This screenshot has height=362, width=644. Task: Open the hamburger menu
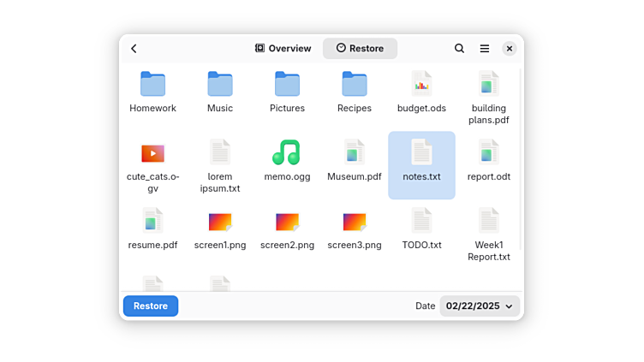click(485, 49)
